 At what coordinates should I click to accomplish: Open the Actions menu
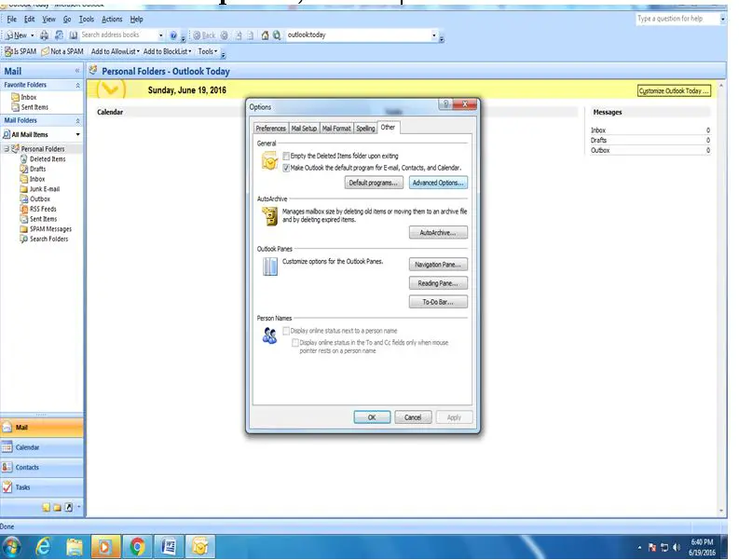112,20
